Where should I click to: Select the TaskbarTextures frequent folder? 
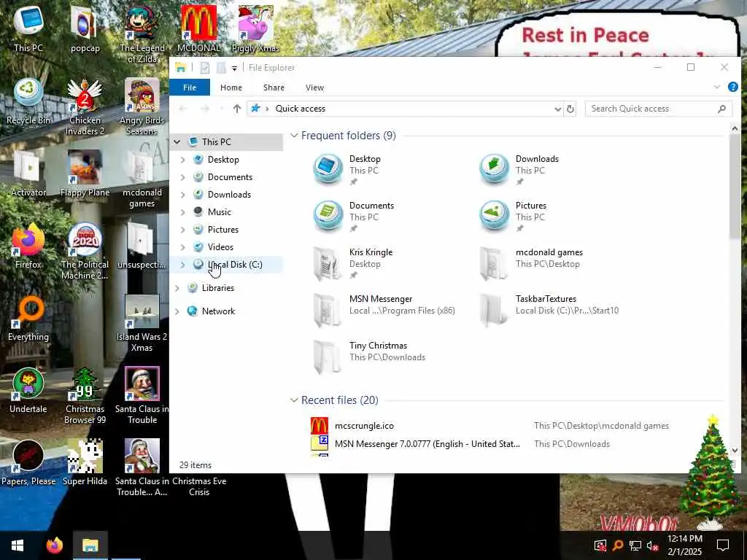click(x=549, y=310)
